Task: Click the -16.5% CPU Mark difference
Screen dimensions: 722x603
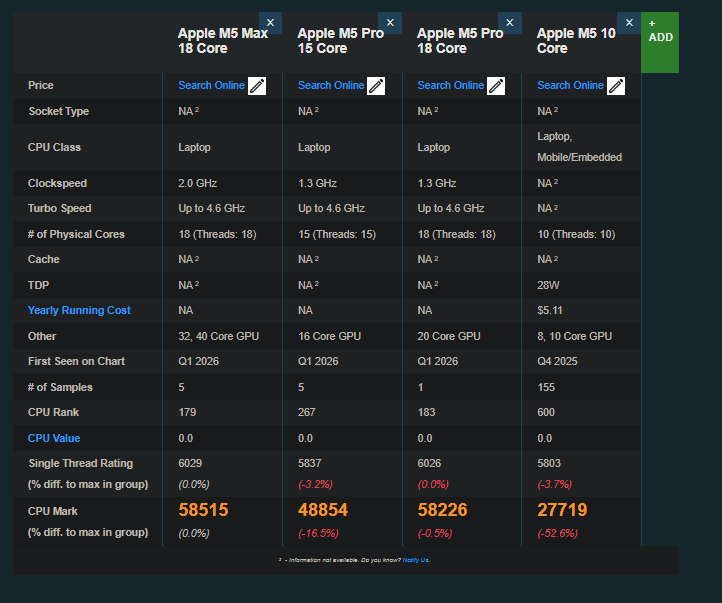Action: (x=318, y=533)
